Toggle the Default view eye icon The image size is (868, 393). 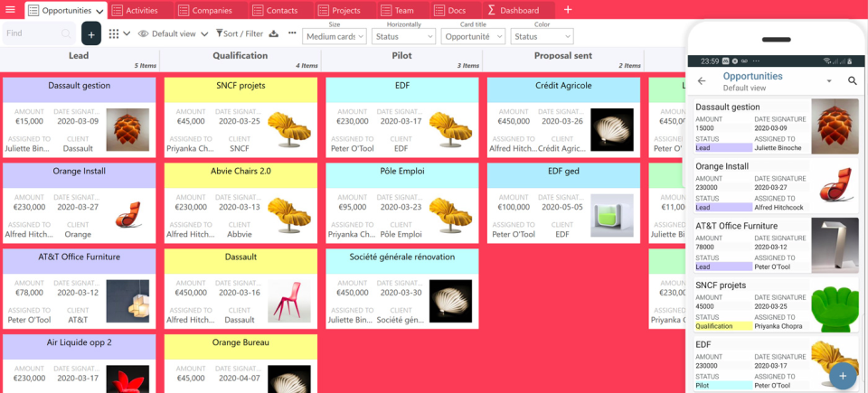(x=143, y=34)
